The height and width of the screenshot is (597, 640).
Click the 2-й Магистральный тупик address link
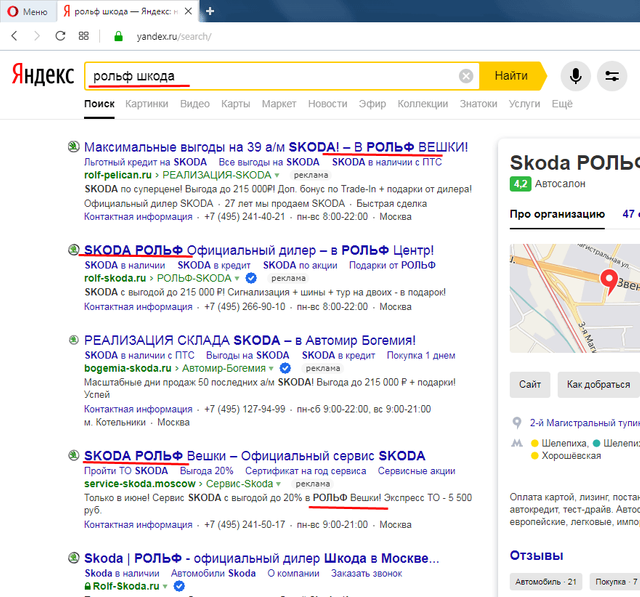(584, 423)
